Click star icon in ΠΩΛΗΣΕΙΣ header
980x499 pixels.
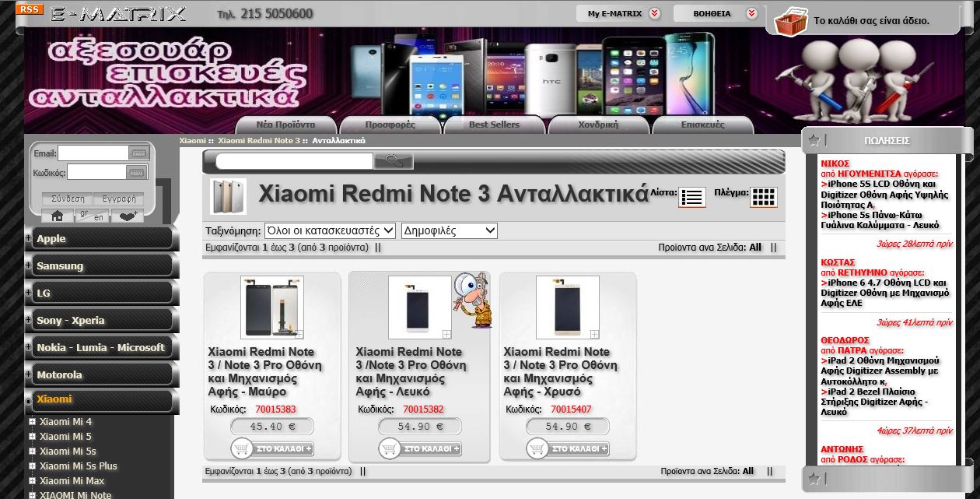[x=814, y=140]
